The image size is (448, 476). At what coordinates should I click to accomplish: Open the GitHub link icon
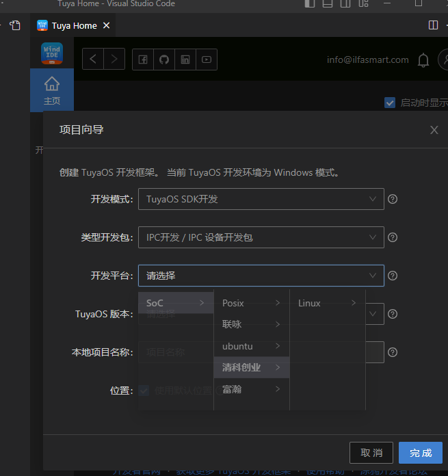click(x=164, y=59)
